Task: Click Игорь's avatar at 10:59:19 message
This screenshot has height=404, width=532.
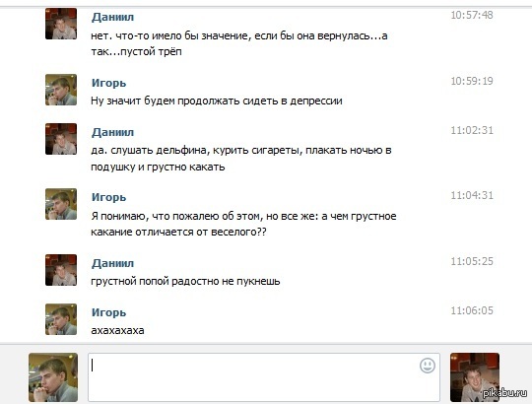Action: point(61,90)
